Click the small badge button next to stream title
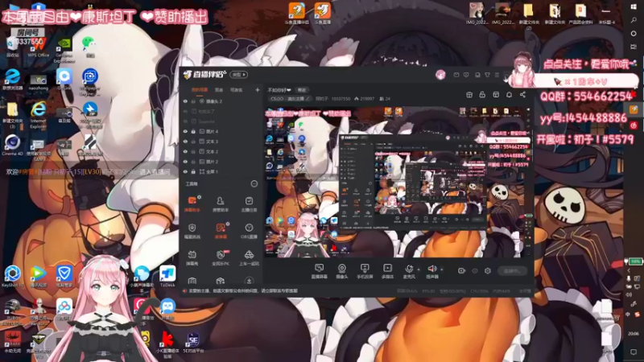Image resolution: width=644 pixels, height=362 pixels. 302,90
